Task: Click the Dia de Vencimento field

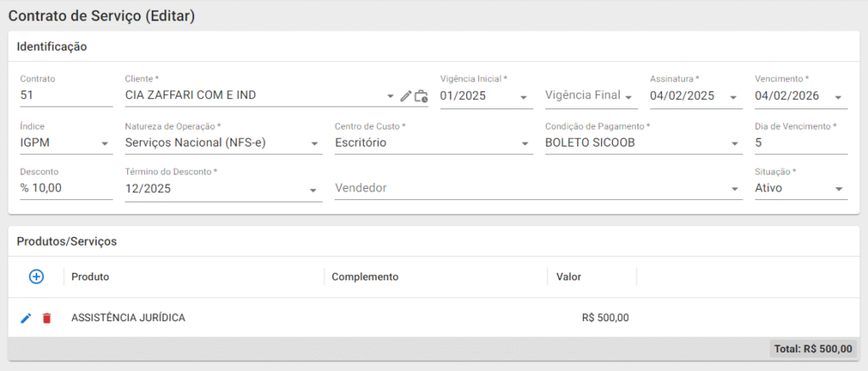Action: click(800, 143)
